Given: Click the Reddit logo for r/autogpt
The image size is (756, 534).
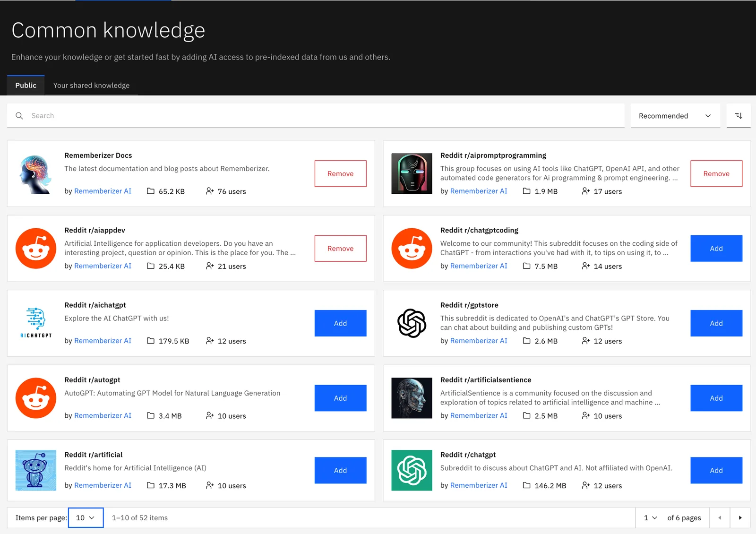Looking at the screenshot, I should click(36, 398).
